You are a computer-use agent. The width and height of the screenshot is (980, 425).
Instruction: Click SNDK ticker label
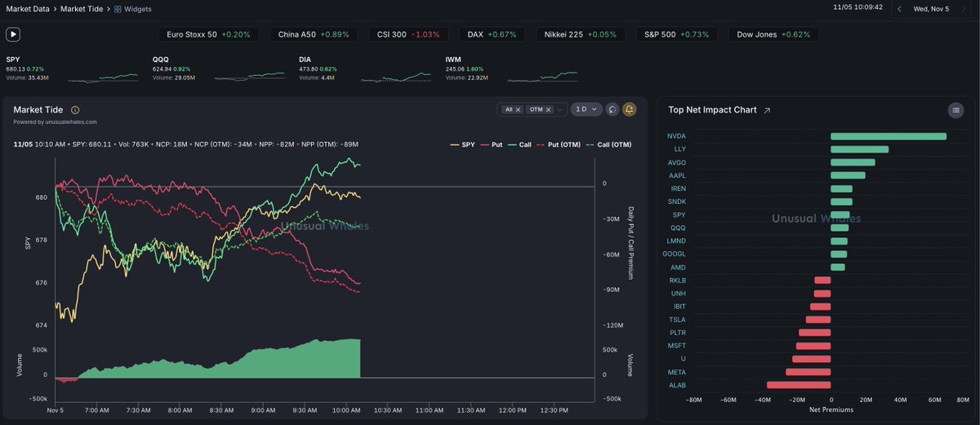[x=677, y=201]
